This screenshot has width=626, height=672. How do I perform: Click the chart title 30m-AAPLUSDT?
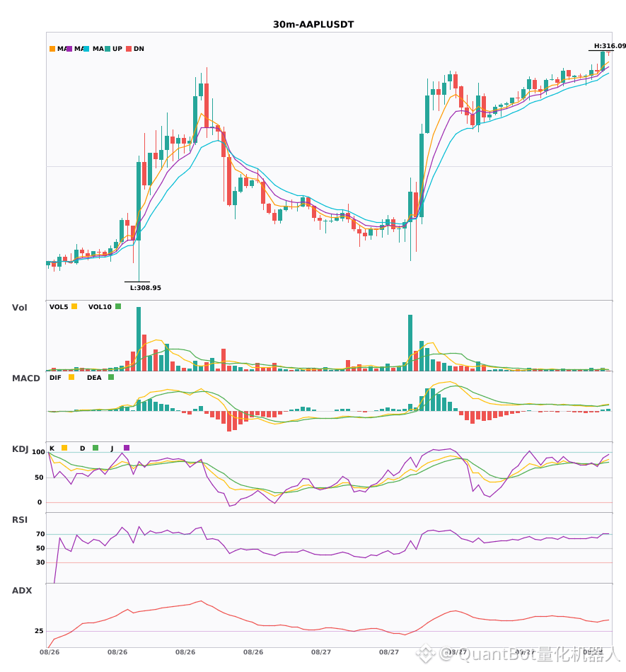click(313, 25)
